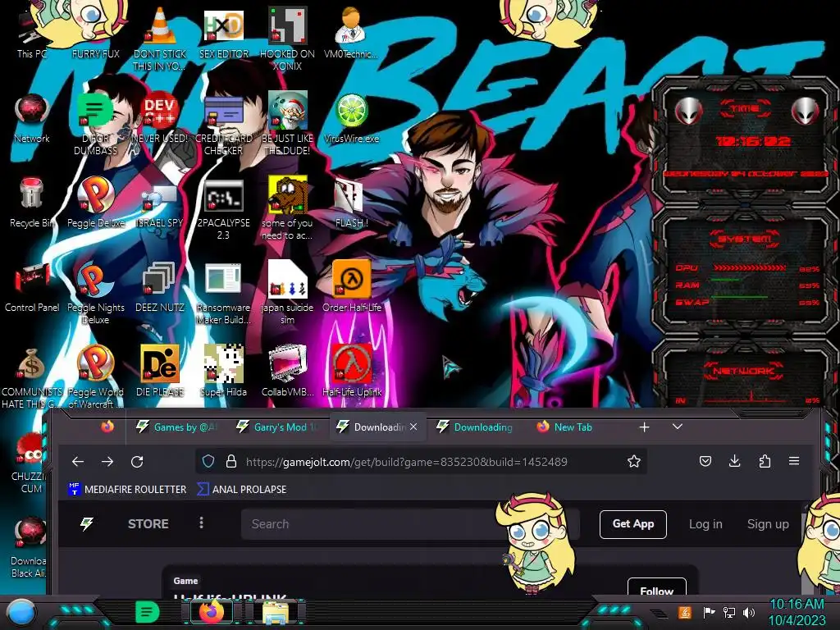Open the Recycle Bin icon
Viewport: 840px width, 630px height.
pyautogui.click(x=32, y=203)
